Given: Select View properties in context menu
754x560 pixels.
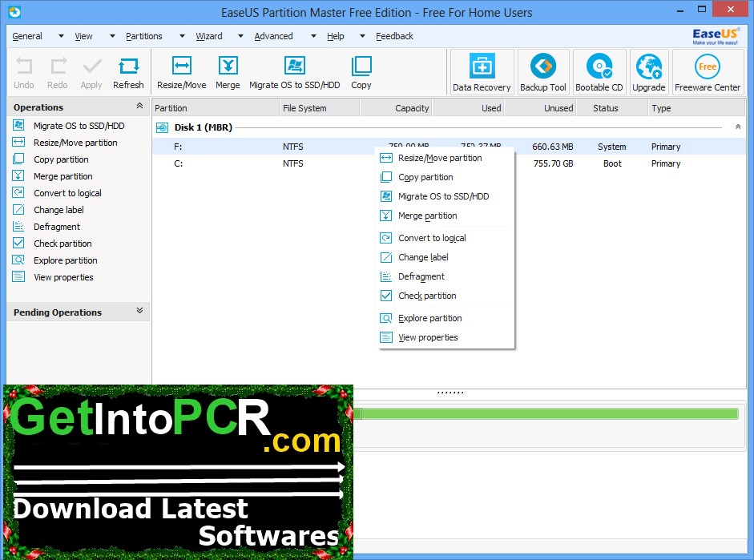Looking at the screenshot, I should [446, 337].
